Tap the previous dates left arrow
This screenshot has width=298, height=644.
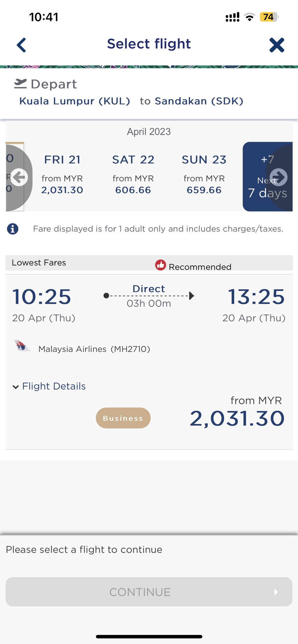pyautogui.click(x=19, y=177)
